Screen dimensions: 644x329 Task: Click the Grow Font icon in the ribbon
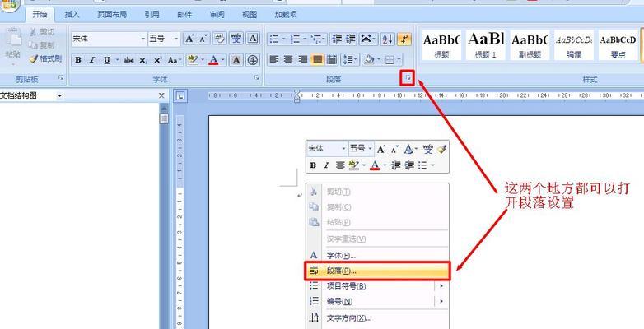click(x=189, y=39)
